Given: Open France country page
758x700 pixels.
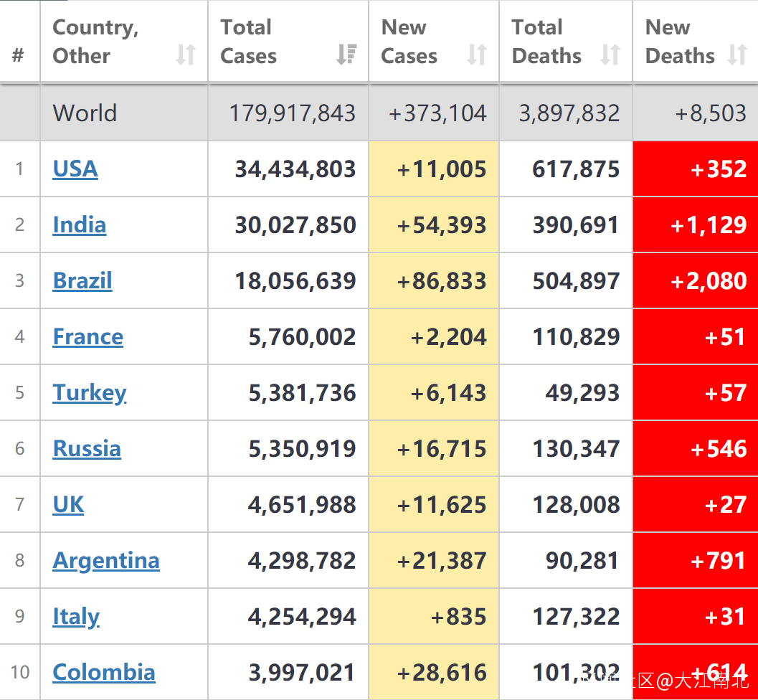Looking at the screenshot, I should tap(88, 337).
